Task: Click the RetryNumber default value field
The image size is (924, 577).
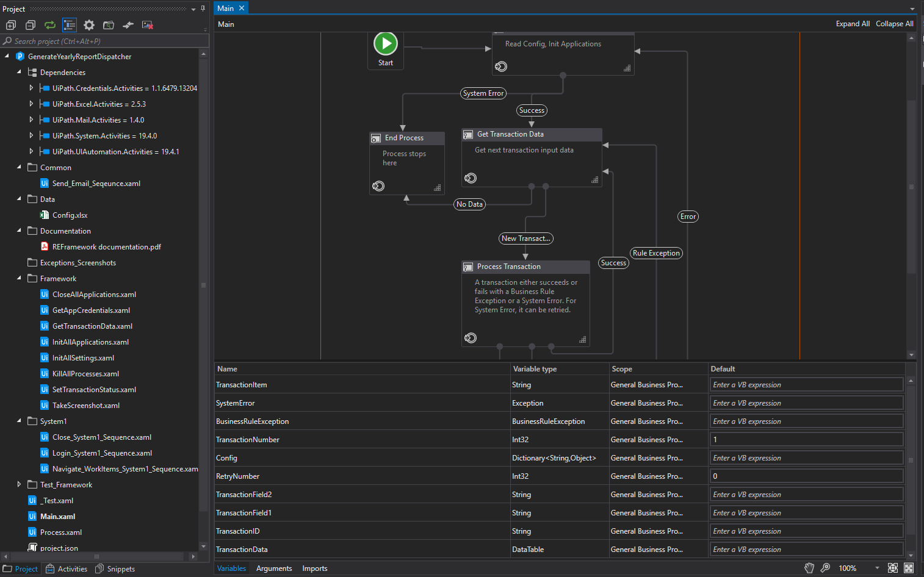Action: click(807, 476)
